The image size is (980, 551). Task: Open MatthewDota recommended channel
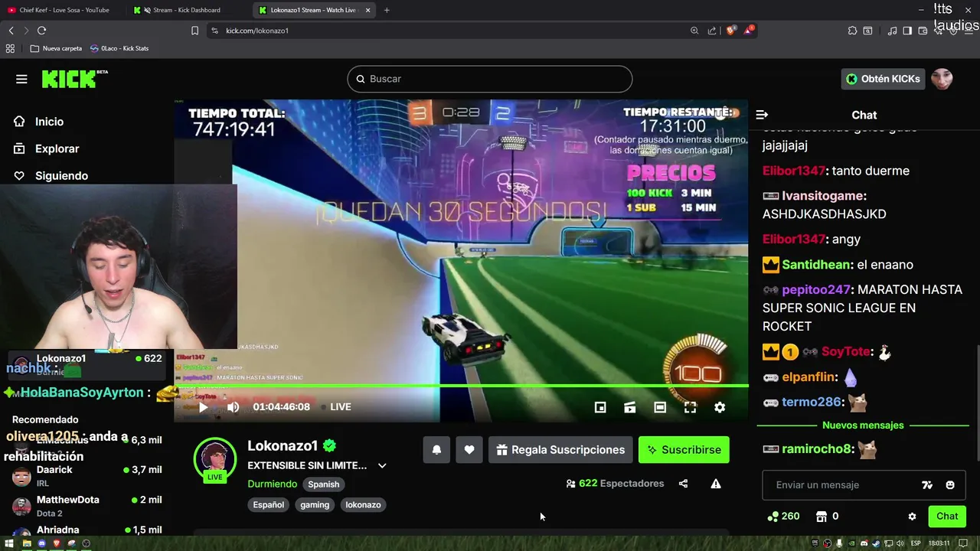[x=87, y=506]
